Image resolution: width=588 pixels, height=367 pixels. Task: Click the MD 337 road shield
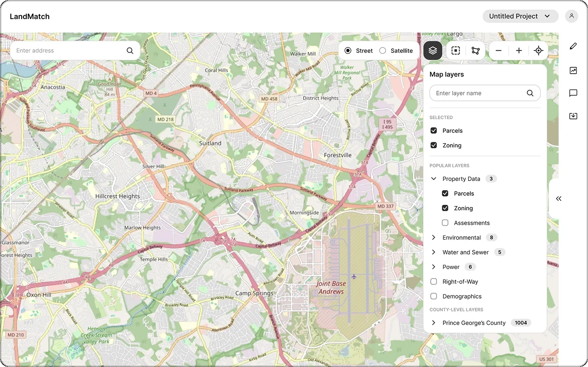pyautogui.click(x=385, y=206)
